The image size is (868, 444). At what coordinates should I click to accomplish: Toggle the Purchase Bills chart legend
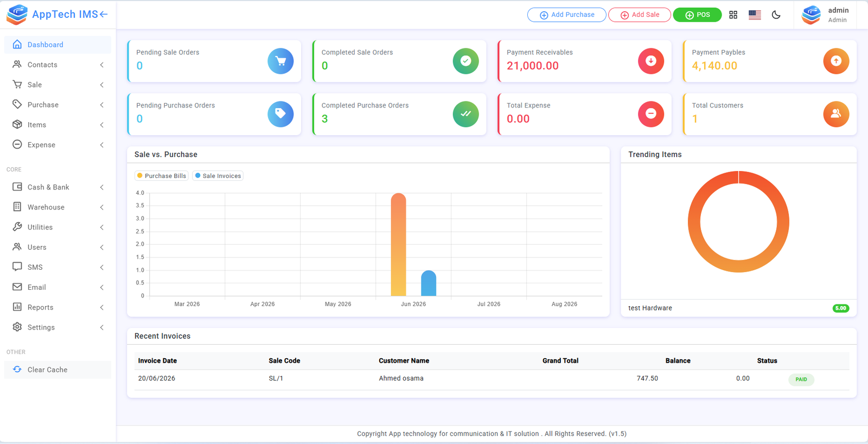[162, 176]
